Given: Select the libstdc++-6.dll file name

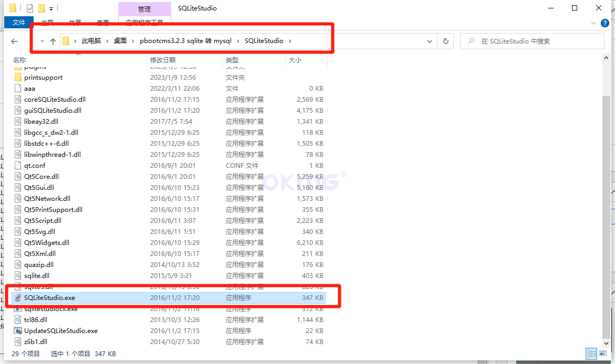Looking at the screenshot, I should tap(46, 143).
